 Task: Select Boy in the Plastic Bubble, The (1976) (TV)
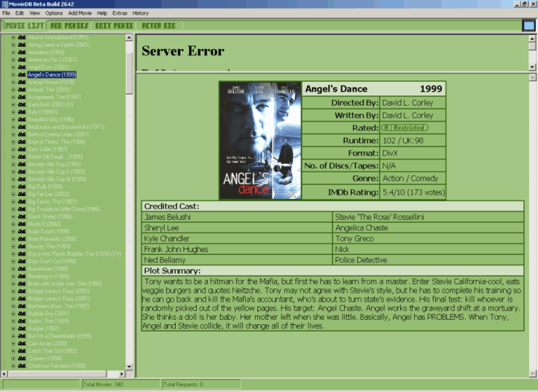[x=74, y=254]
